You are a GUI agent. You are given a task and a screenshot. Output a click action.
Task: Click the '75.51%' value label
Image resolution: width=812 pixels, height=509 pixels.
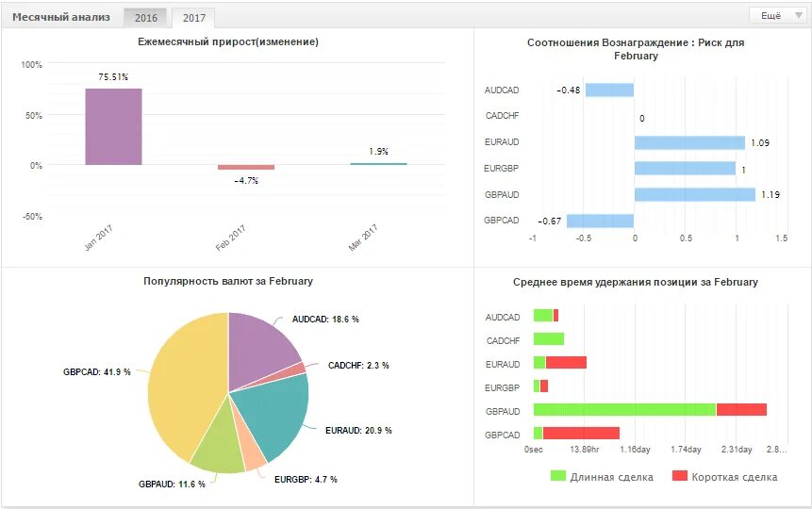click(113, 77)
